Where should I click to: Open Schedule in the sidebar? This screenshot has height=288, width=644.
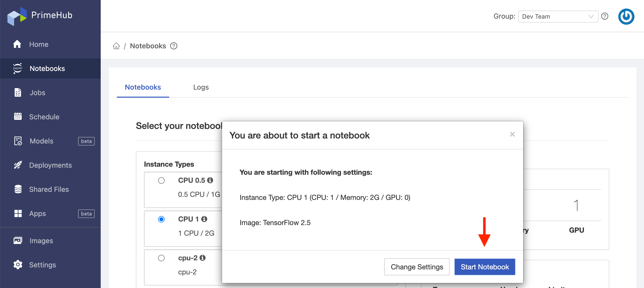point(50,117)
